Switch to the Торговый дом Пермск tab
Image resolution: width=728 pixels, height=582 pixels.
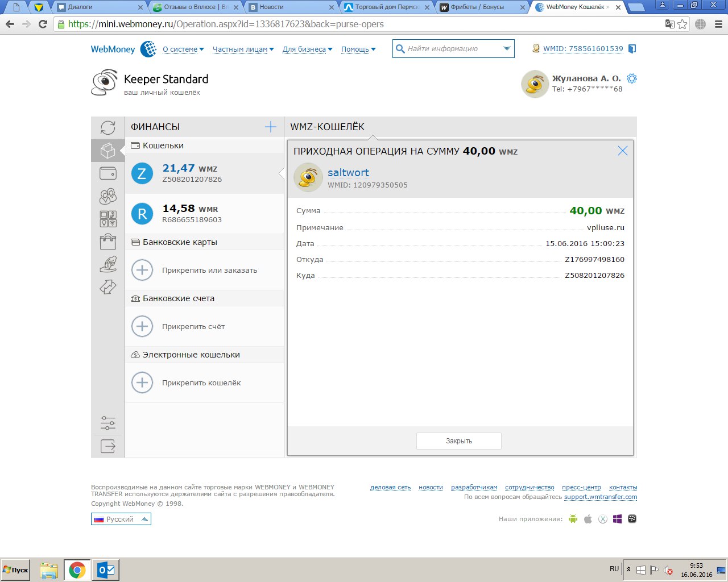[387, 7]
